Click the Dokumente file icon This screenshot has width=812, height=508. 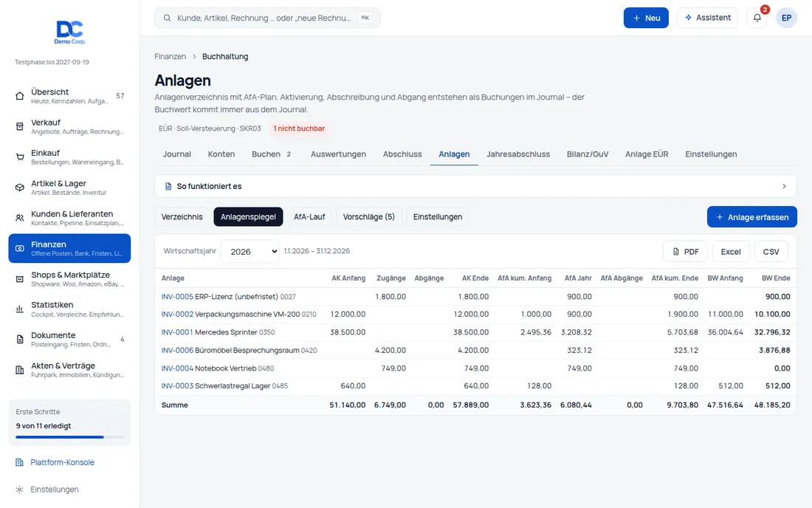tap(20, 340)
